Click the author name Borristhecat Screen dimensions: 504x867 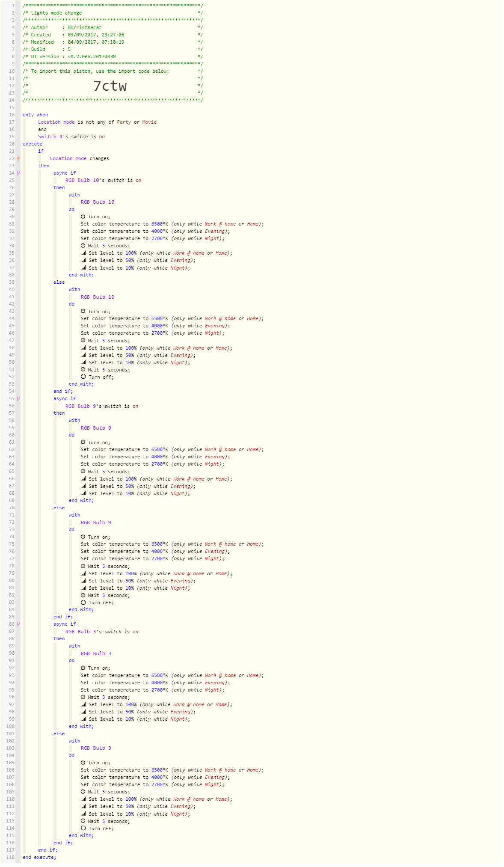(x=85, y=27)
